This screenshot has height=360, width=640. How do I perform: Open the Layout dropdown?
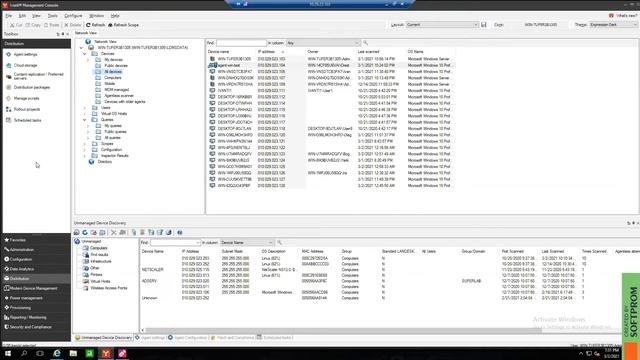coord(442,25)
